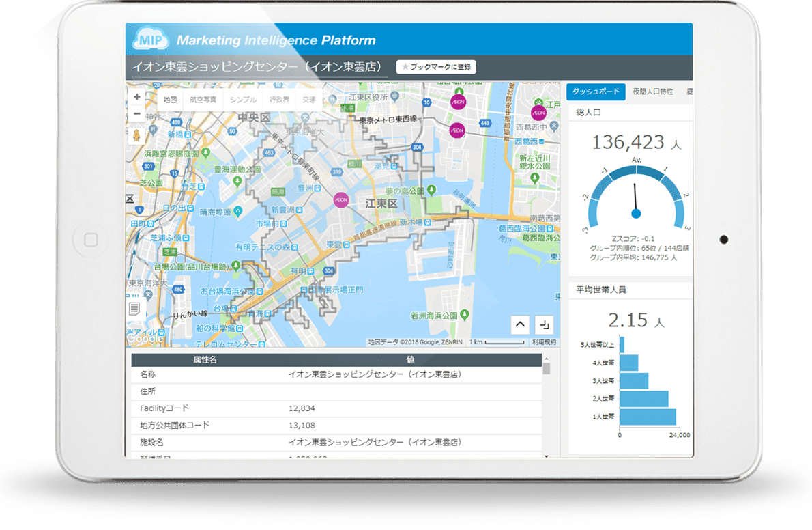Click the 4人世帯 bar in chart
Image resolution: width=812 pixels, height=530 pixels.
pos(628,363)
